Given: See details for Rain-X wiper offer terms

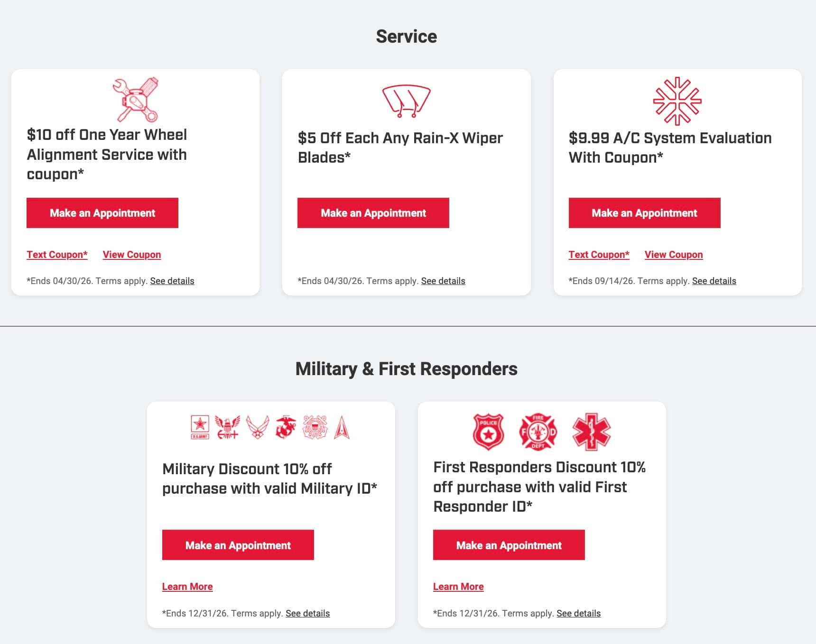Looking at the screenshot, I should click(x=443, y=281).
